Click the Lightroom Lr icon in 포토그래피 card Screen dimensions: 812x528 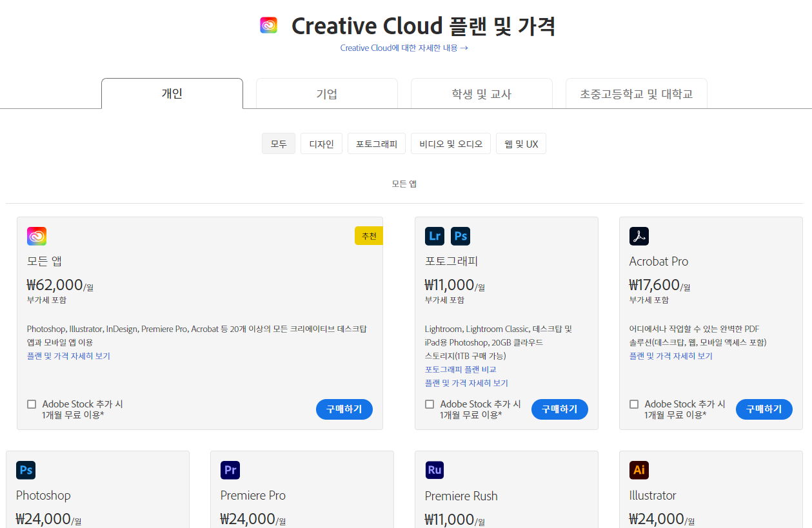coord(435,236)
